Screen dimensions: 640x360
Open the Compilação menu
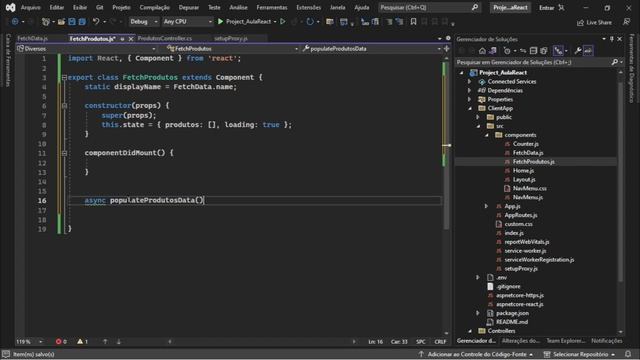(154, 7)
